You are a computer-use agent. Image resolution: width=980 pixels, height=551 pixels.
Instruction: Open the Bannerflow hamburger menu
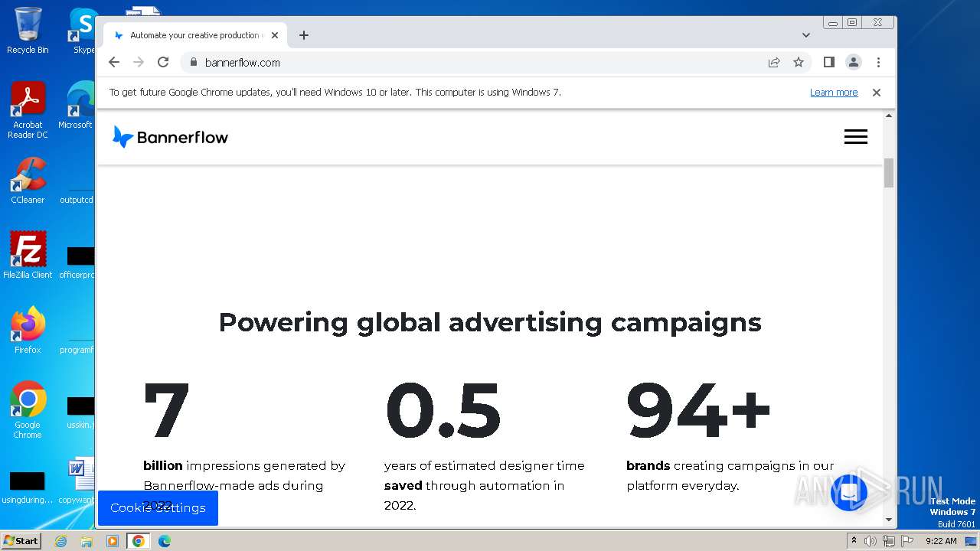point(856,137)
